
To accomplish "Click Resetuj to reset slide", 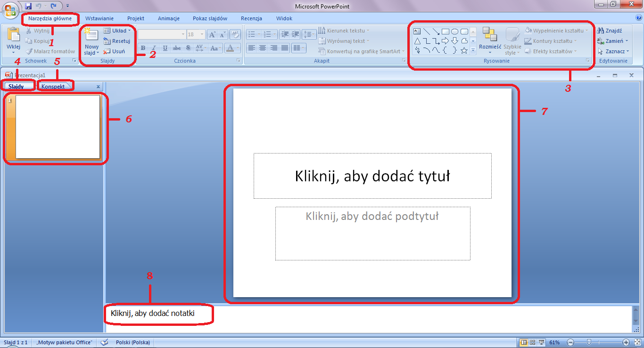I will (116, 41).
